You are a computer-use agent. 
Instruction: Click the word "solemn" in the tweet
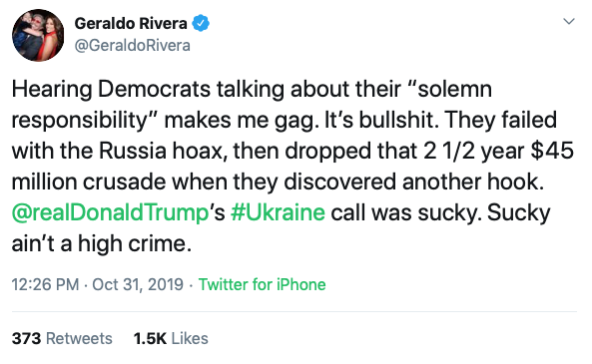point(454,90)
